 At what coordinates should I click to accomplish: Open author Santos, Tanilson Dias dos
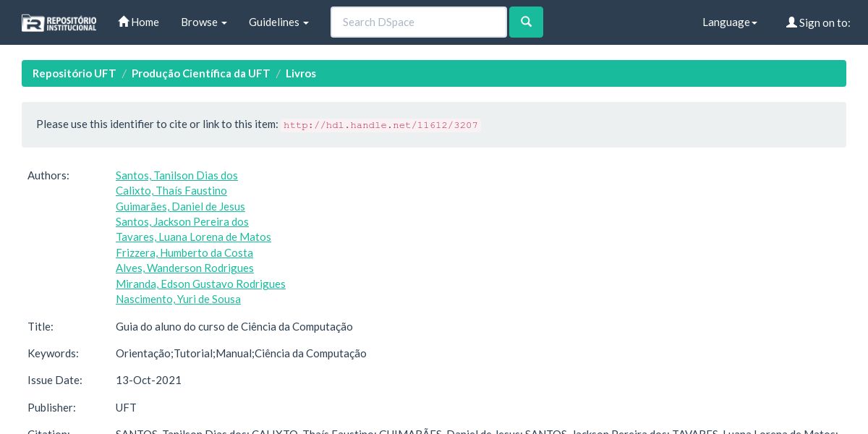[x=176, y=175]
